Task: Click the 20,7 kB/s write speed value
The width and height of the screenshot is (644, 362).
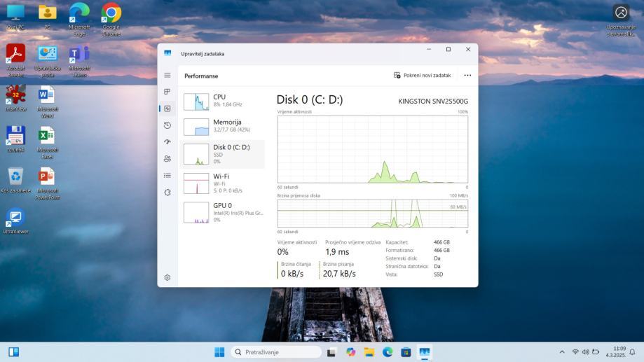Action: [339, 273]
